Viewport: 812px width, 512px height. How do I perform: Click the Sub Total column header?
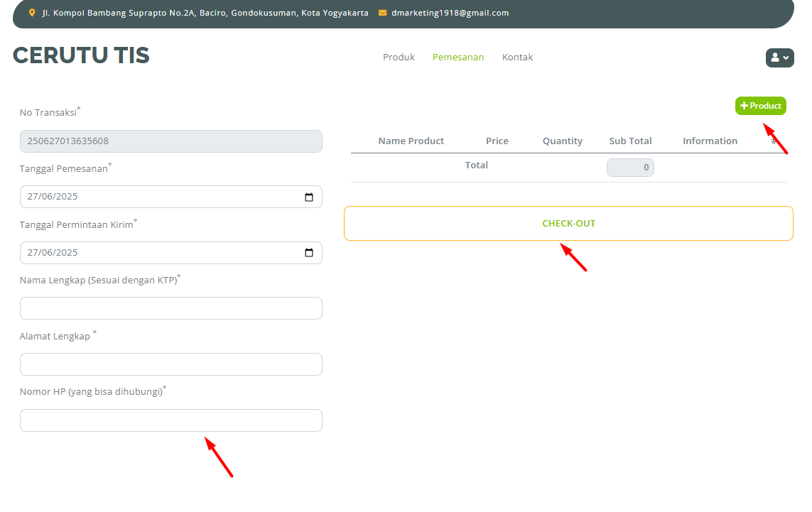pos(630,141)
